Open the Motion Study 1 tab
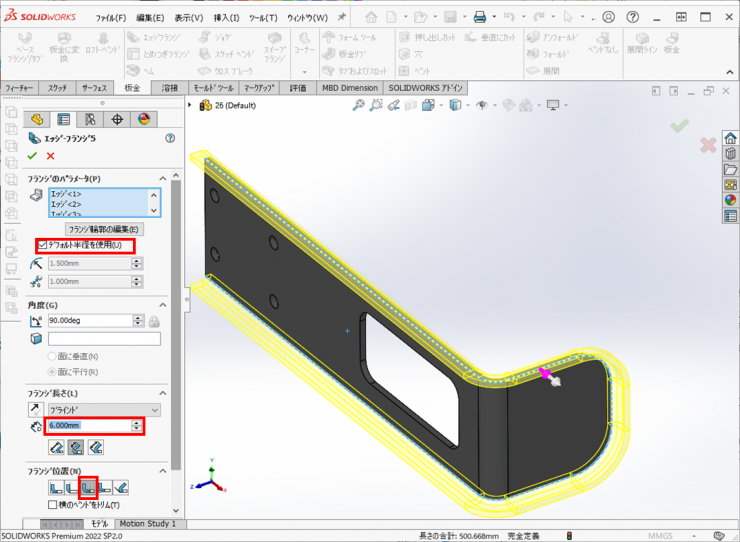The image size is (740, 542). (147, 523)
